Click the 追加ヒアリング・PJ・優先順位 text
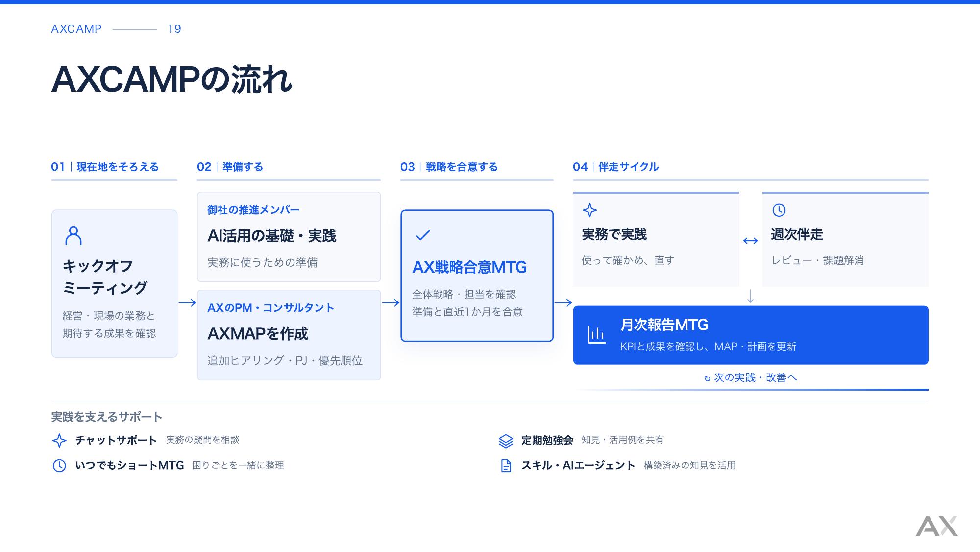980x552 pixels. coord(285,361)
